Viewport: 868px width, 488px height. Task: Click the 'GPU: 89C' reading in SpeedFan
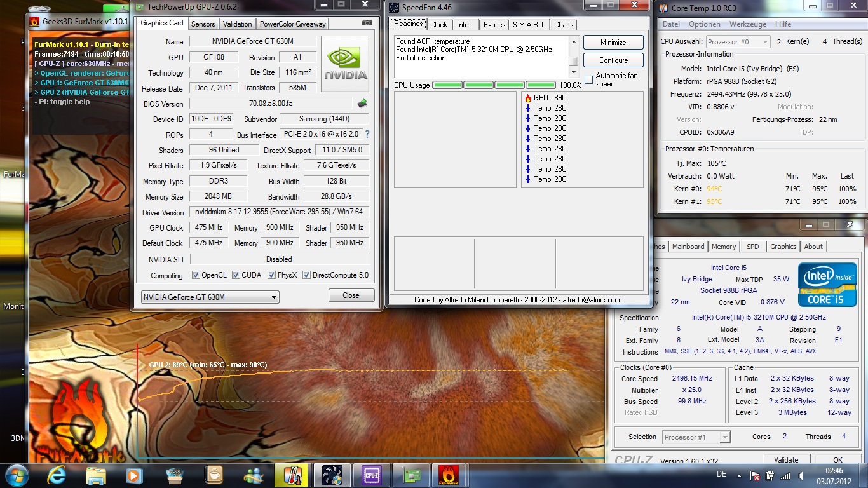click(550, 98)
